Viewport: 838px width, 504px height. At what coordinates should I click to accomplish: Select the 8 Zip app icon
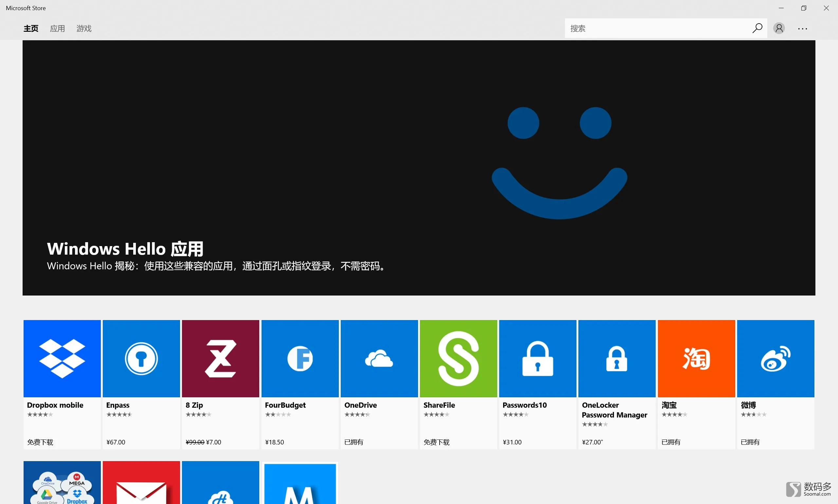(x=220, y=358)
